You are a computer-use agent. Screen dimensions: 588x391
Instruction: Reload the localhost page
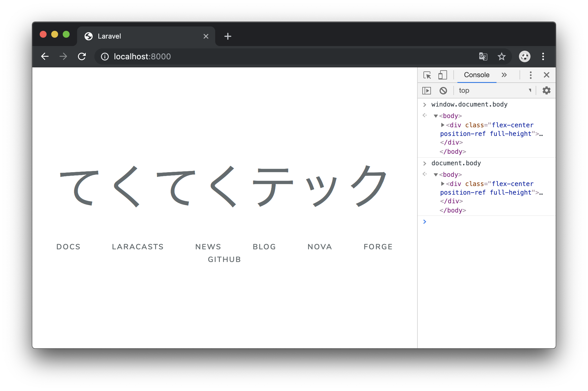(82, 56)
